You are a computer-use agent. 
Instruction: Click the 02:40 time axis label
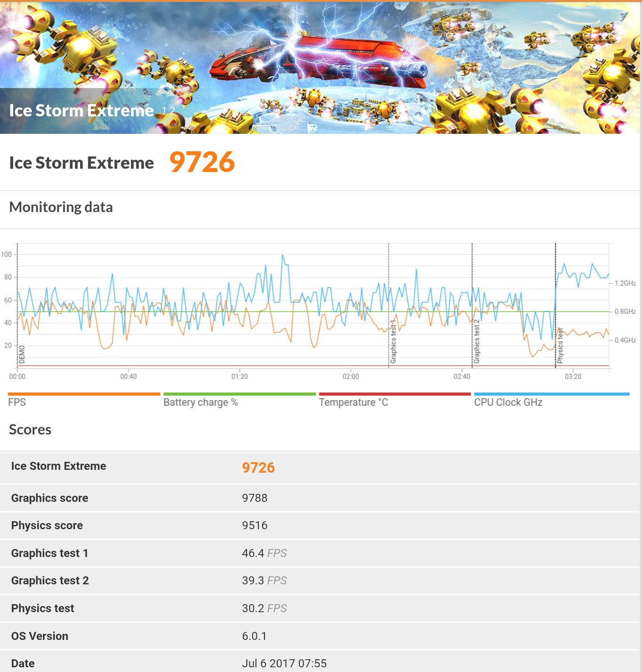462,377
